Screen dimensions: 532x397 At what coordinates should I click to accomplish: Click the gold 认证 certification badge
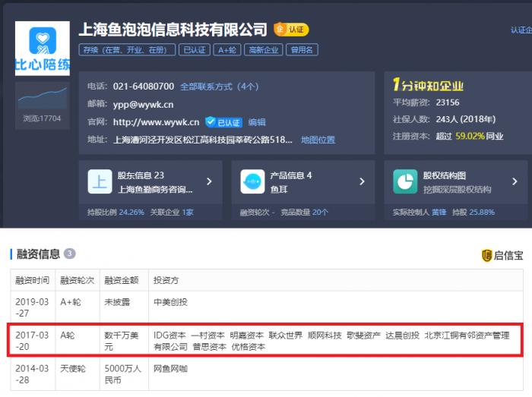291,30
